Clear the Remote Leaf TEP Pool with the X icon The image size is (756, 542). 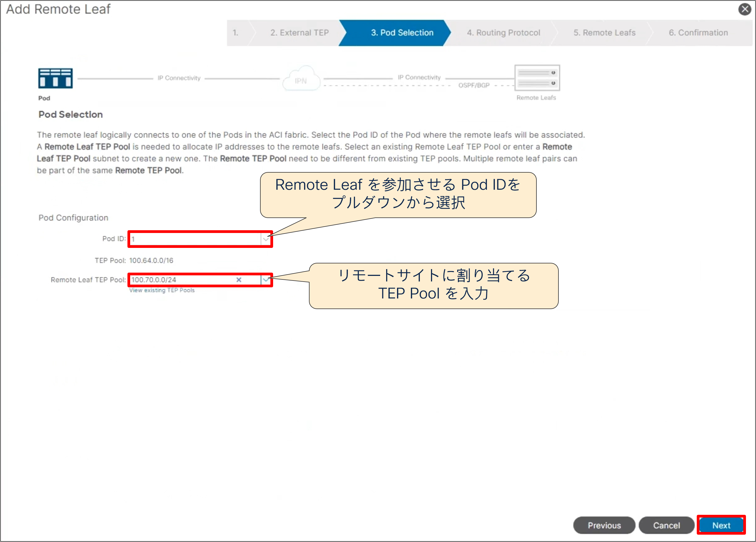point(239,280)
